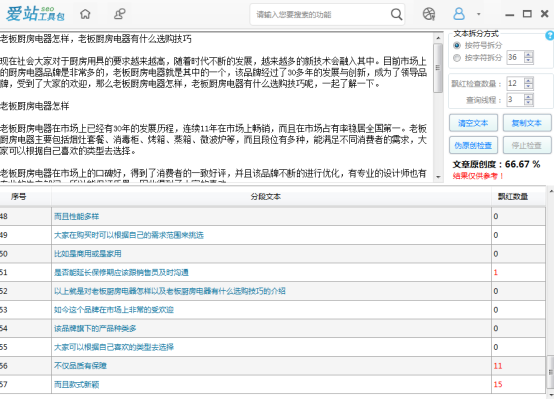Select row number 52 cell
554x399 pixels.
25,291
